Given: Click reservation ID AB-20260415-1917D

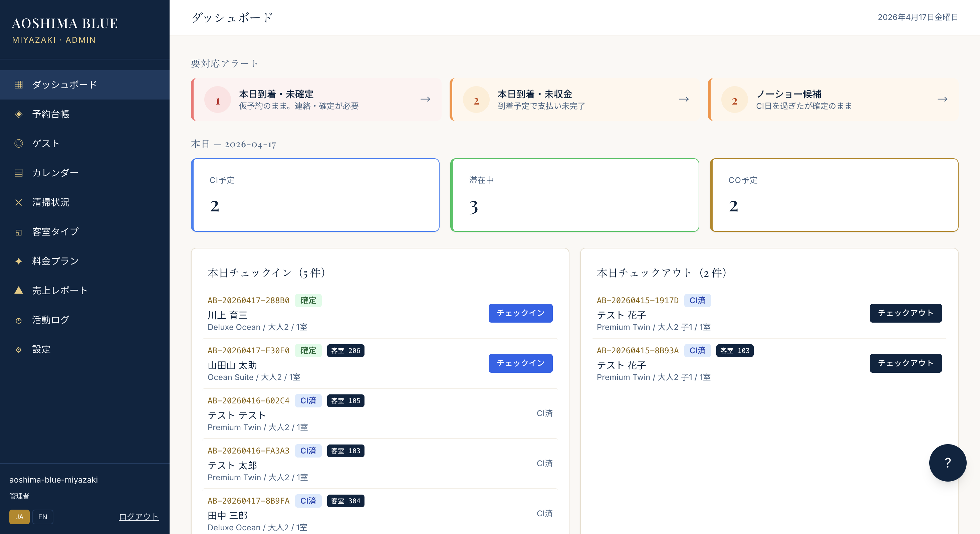Looking at the screenshot, I should coord(638,300).
